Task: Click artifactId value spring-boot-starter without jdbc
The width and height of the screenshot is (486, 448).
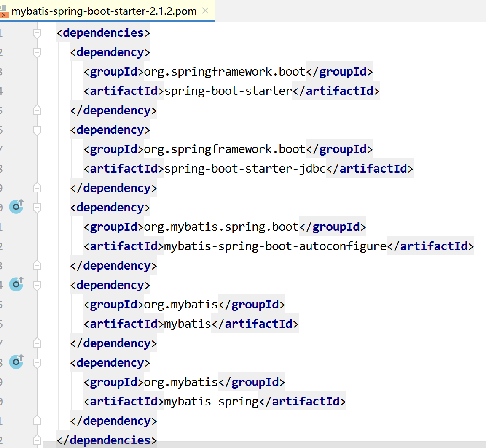Action: point(228,91)
